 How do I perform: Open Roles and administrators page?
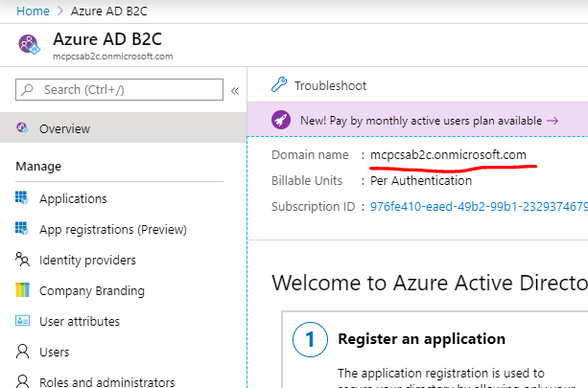[x=106, y=382]
